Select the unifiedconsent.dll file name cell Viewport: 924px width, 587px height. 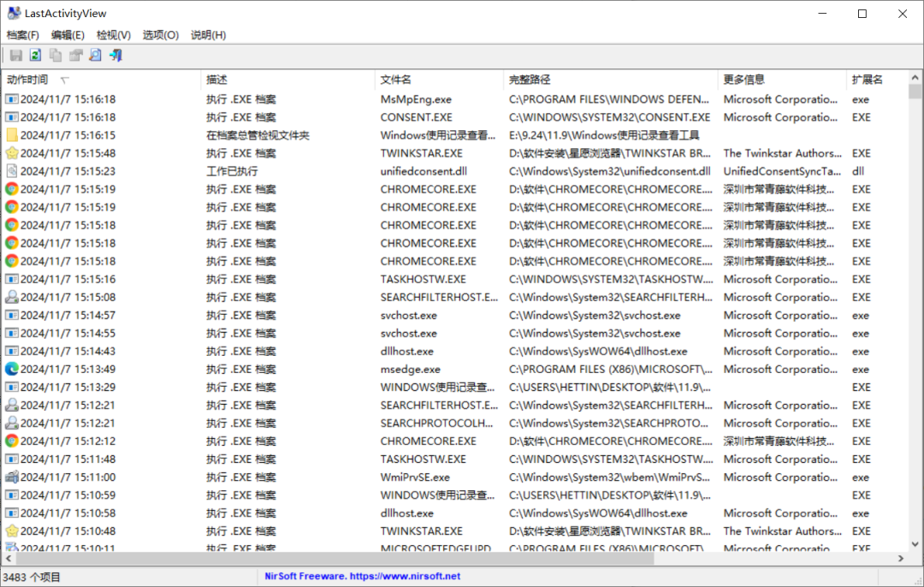pyautogui.click(x=423, y=171)
